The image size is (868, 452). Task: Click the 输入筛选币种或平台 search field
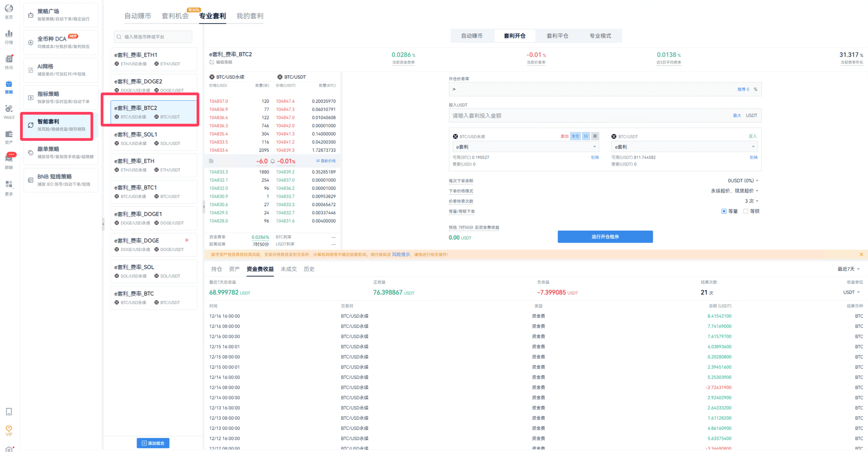153,37
